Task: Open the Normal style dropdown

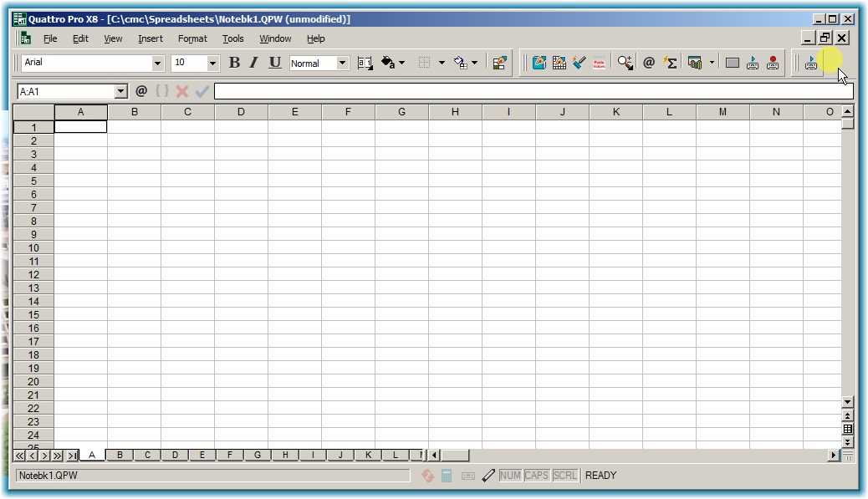Action: 342,64
